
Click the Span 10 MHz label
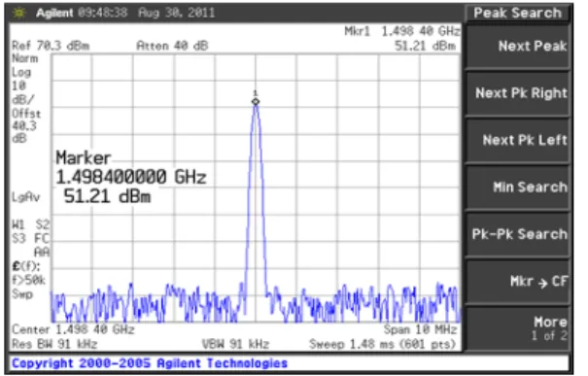coord(421,329)
